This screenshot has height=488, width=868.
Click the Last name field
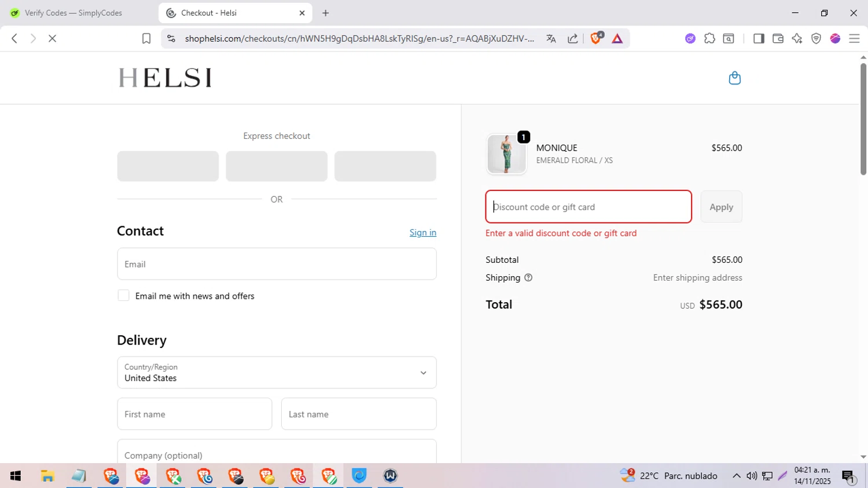pos(359,414)
